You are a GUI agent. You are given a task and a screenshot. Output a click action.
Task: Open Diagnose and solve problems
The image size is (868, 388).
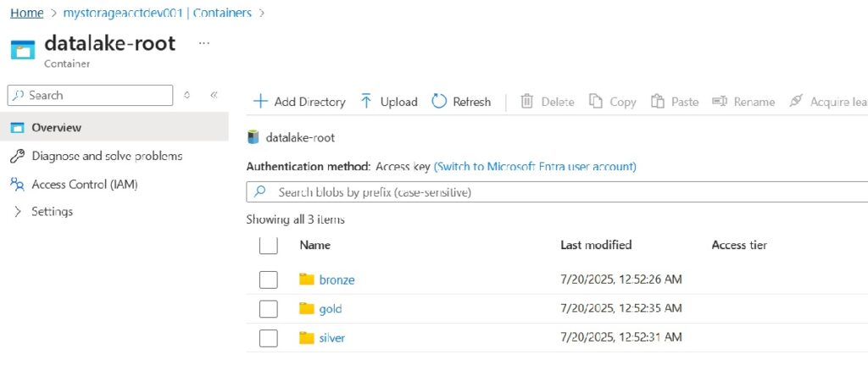pos(107,156)
